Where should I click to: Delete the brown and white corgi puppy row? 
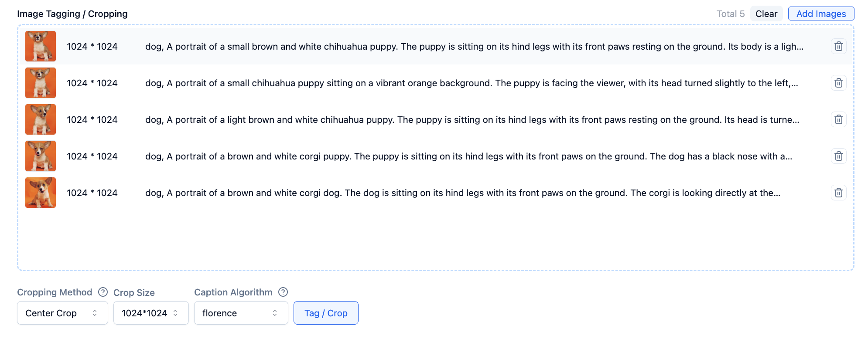click(x=838, y=156)
